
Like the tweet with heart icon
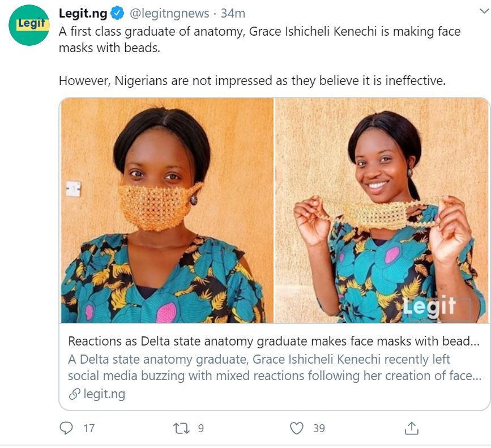297,428
